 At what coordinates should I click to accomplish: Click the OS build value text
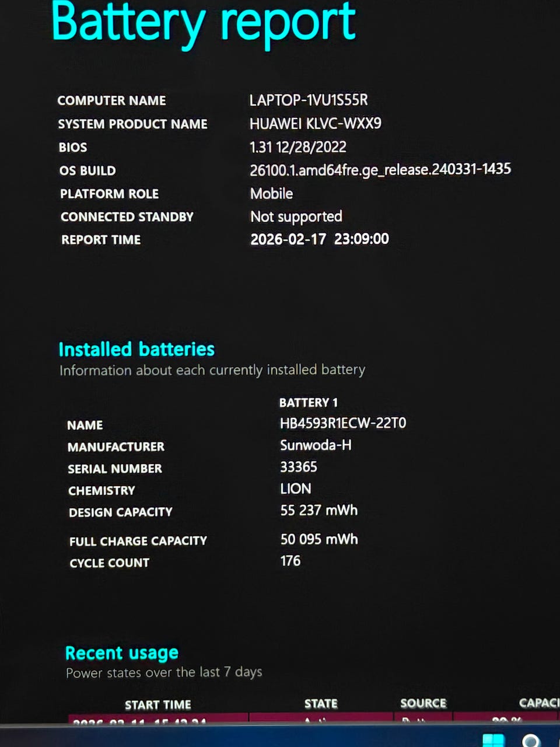(x=380, y=170)
